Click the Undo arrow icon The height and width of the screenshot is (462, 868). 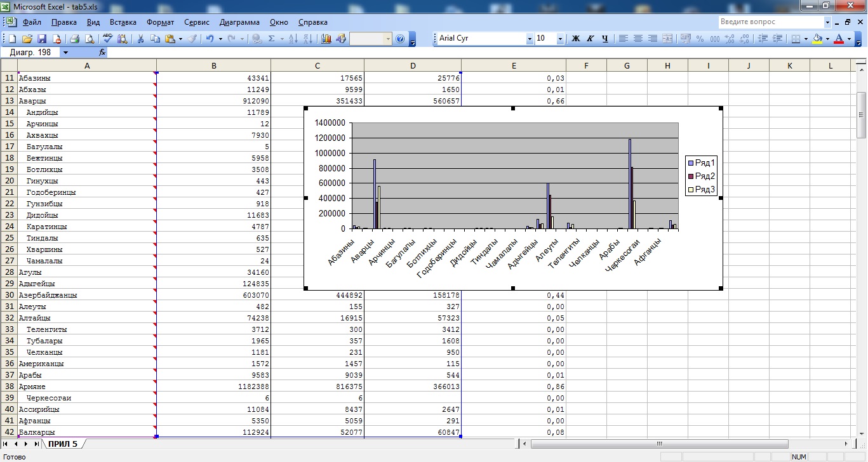(x=210, y=39)
